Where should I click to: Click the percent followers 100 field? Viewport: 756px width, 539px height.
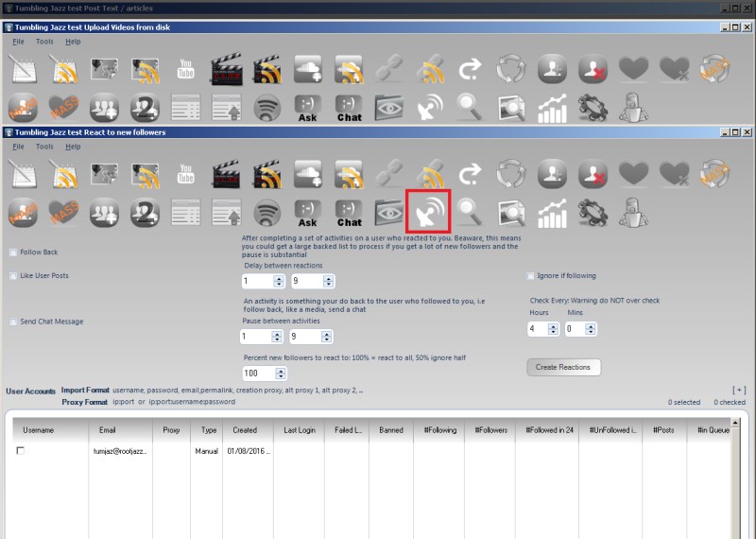click(258, 374)
